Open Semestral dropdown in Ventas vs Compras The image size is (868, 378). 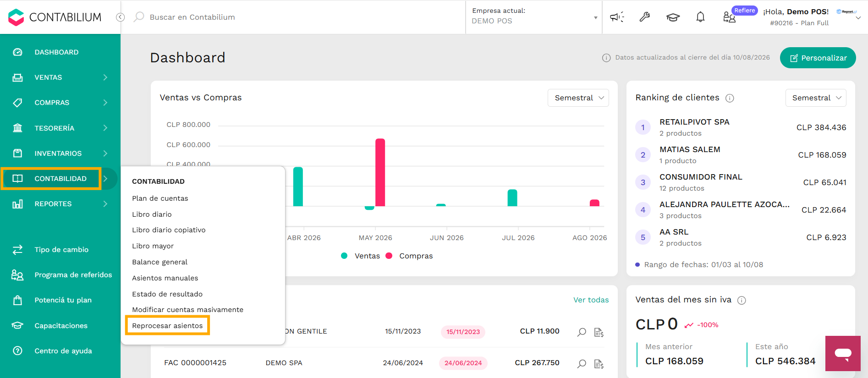pyautogui.click(x=578, y=98)
